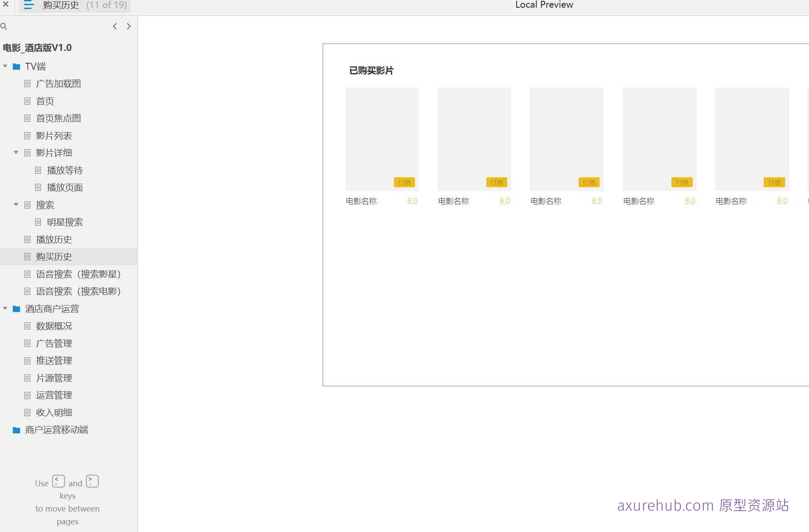This screenshot has width=809, height=532.
Task: Click the 已购买影片 heading
Action: click(371, 71)
